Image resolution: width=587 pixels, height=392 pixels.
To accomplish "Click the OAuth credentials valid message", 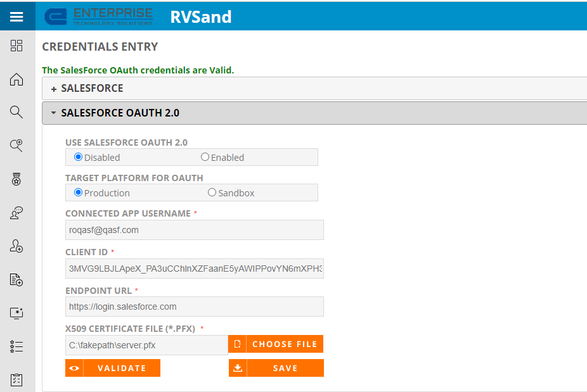I will point(138,70).
